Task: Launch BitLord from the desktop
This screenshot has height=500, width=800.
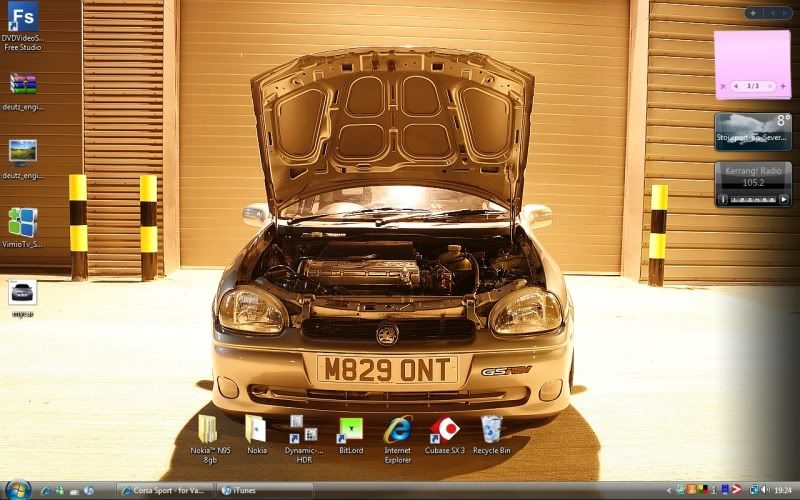Action: [x=351, y=429]
